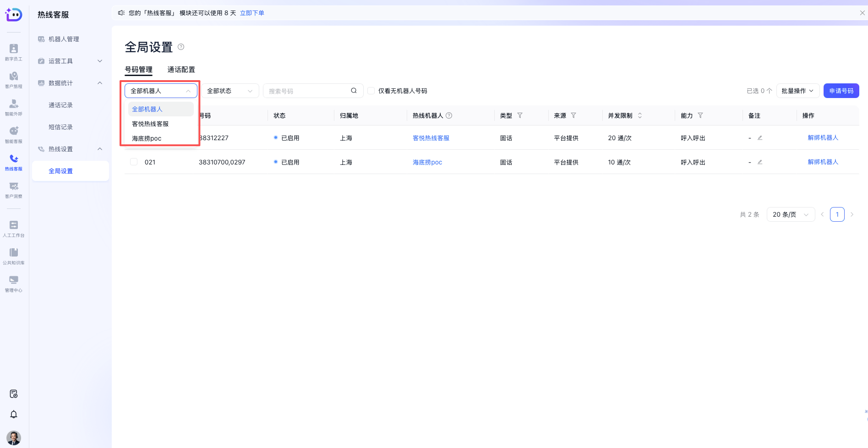The width and height of the screenshot is (868, 448).
Task: Open the 数字员工 sidebar icon
Action: (x=14, y=52)
